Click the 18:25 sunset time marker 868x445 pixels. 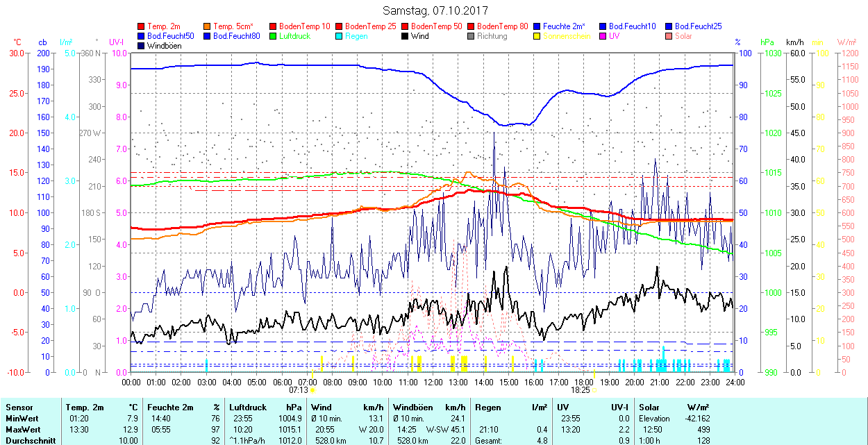pos(581,390)
